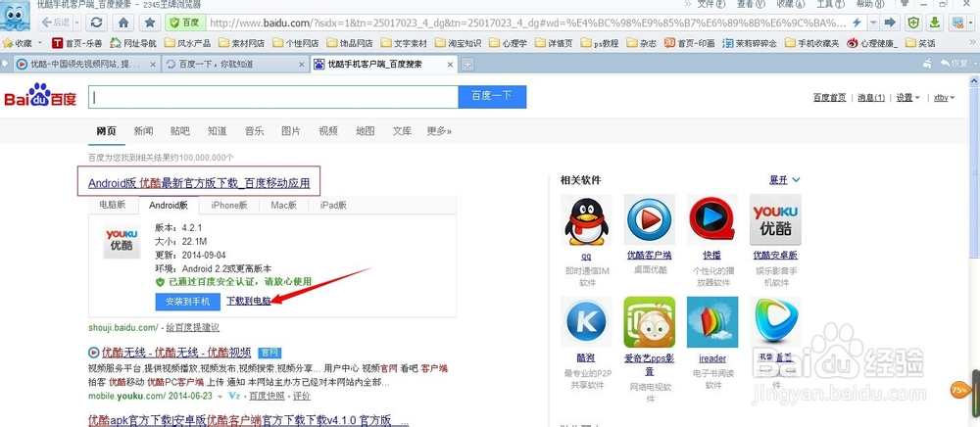Viewport: 980px width, 427px height.
Task: Switch to the 百度一下，你就知道 tab
Action: 234,64
